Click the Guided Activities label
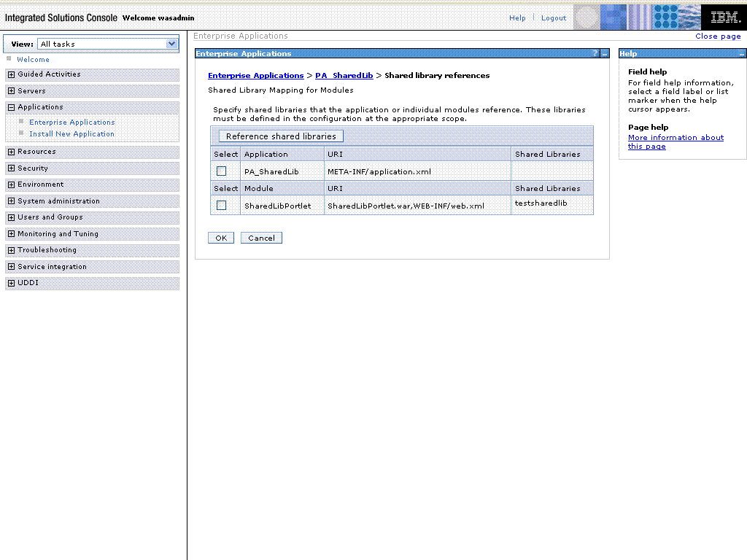The height and width of the screenshot is (560, 747). point(49,74)
